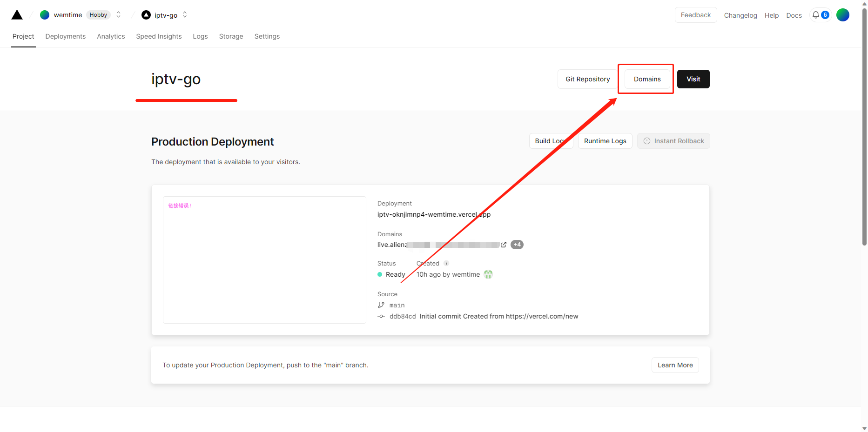Click the Feedback button
This screenshot has width=868, height=432.
point(696,15)
